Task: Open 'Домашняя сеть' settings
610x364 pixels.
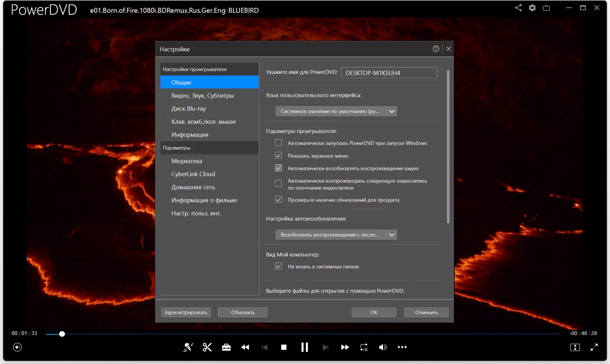Action: [x=209, y=187]
